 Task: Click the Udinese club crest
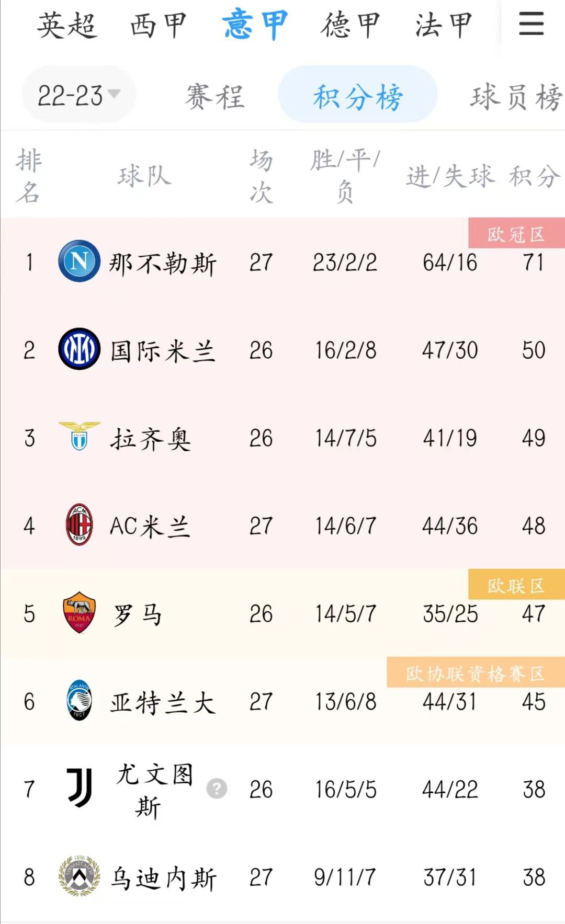click(x=79, y=876)
